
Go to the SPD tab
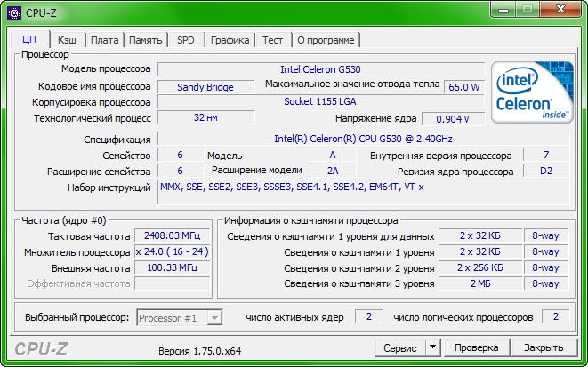(186, 40)
